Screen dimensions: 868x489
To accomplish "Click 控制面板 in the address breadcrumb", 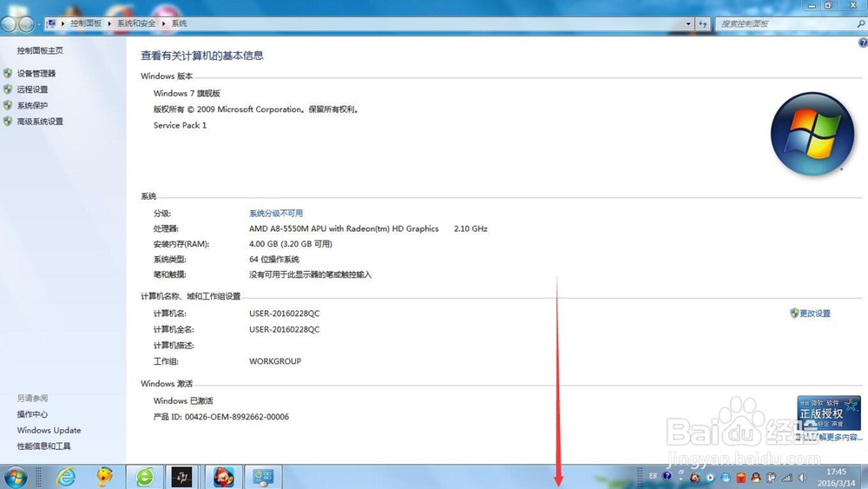I will click(86, 23).
